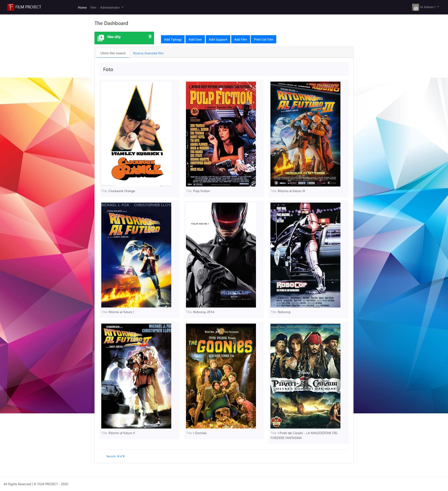Click the Add Film button
This screenshot has height=491, width=448.
coord(240,39)
